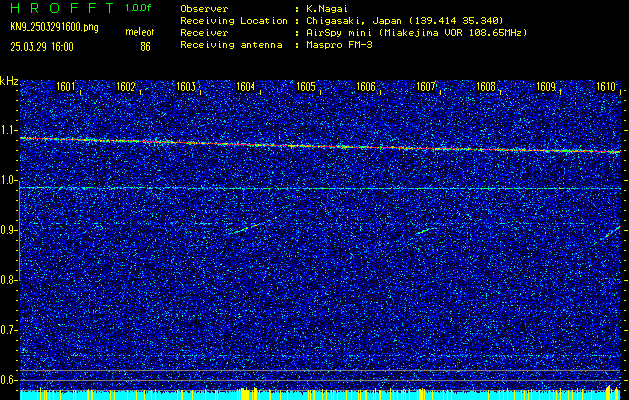Click the version number 1.00f
Screen dimensions: 629x400
(x=138, y=8)
